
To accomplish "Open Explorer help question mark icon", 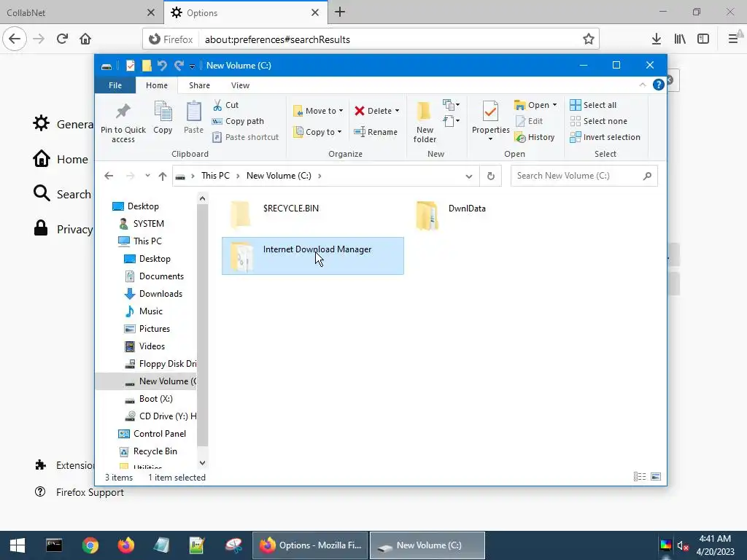I will coord(659,85).
